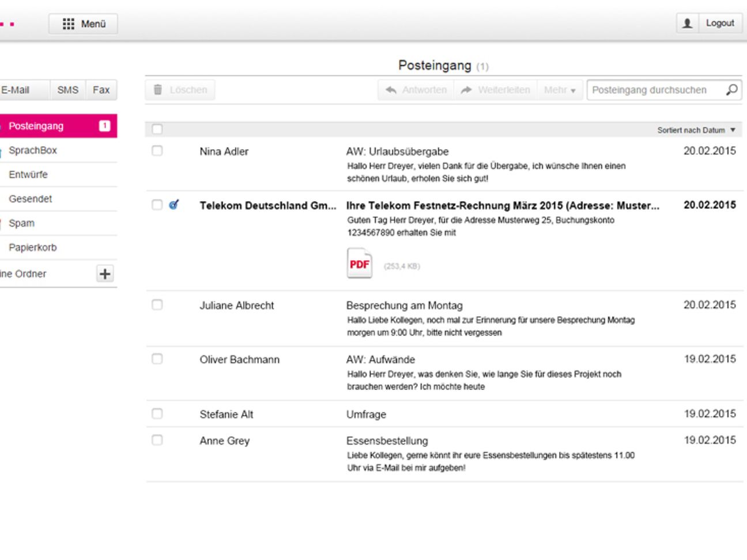This screenshot has height=560, width=747.
Task: Click the Logout button
Action: 719,23
